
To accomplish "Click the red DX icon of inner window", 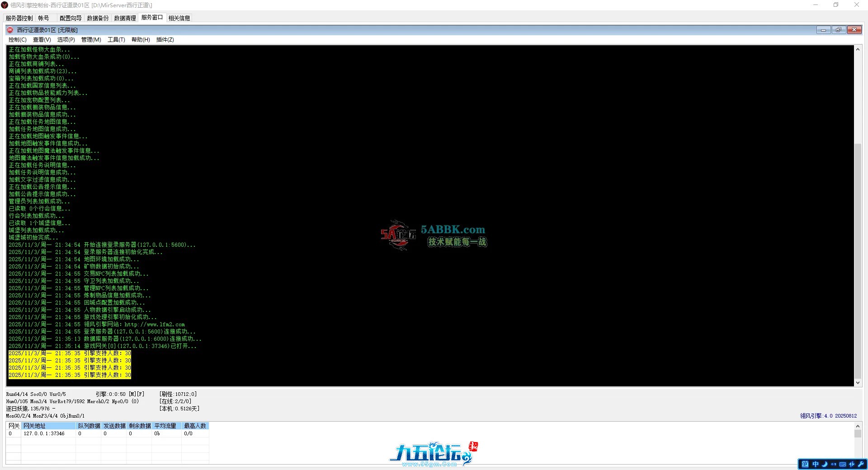I will click(x=10, y=30).
